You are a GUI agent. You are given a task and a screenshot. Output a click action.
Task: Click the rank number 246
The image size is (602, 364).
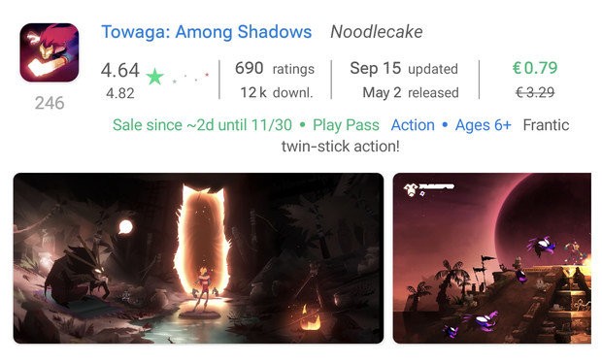(50, 103)
